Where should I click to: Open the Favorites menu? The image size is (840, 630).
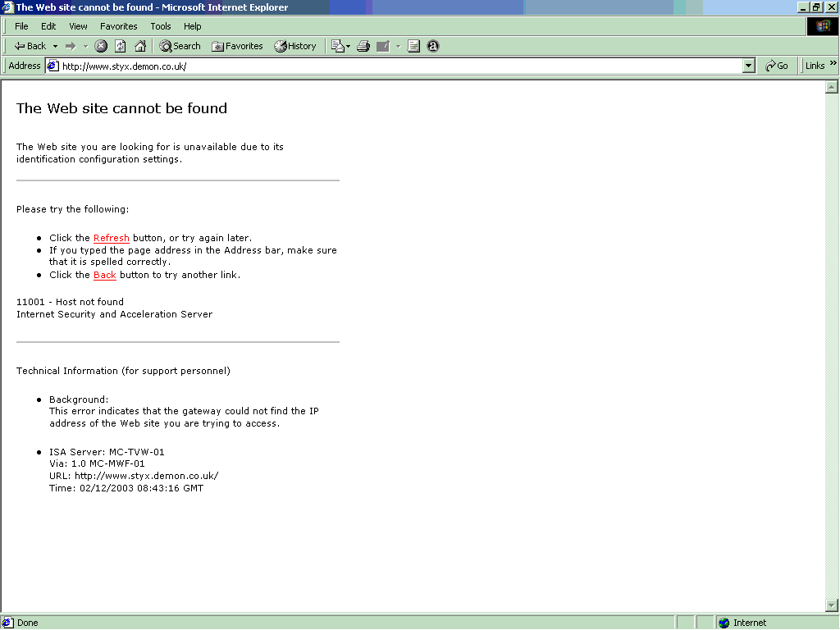(118, 26)
